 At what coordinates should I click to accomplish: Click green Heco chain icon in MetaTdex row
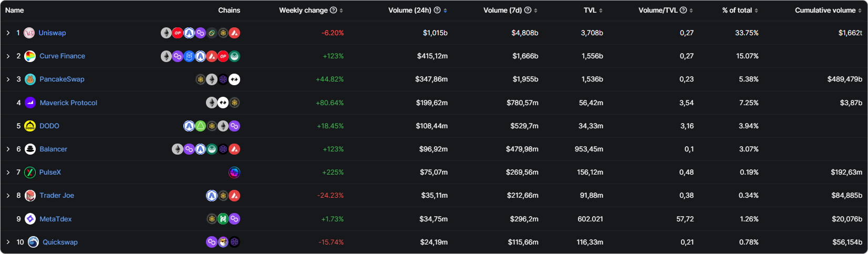point(223,219)
